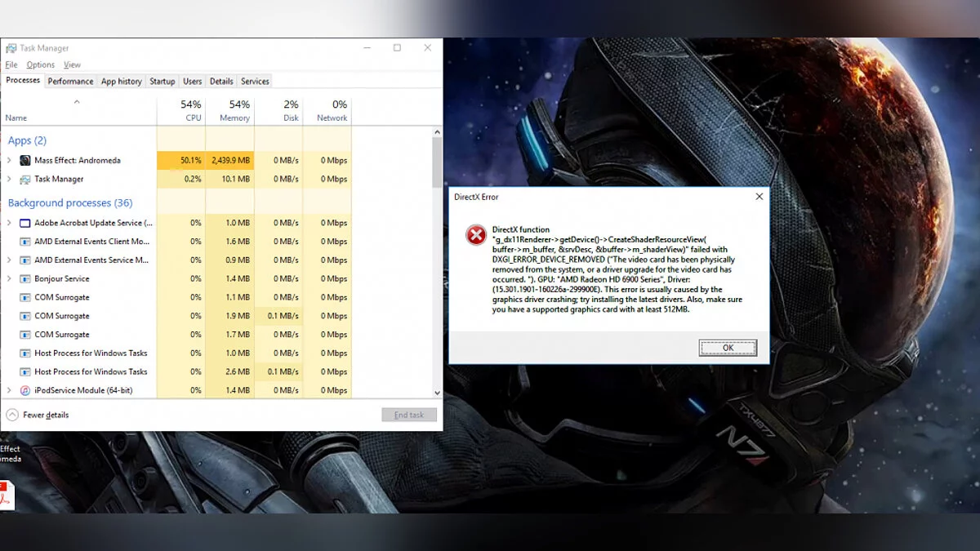Expand the Adobe Acrobat Update Service row
980x551 pixels.
click(9, 223)
